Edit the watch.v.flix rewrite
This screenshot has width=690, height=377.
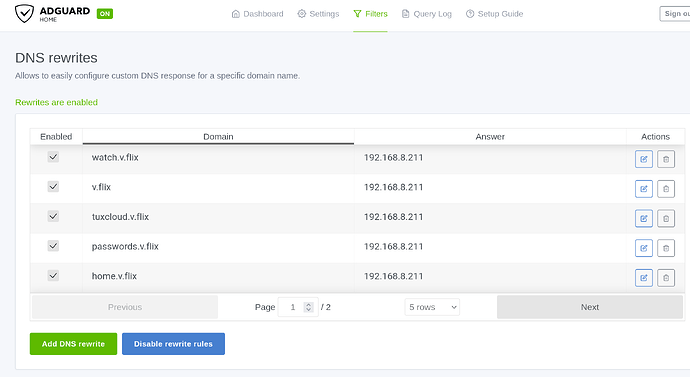(643, 159)
